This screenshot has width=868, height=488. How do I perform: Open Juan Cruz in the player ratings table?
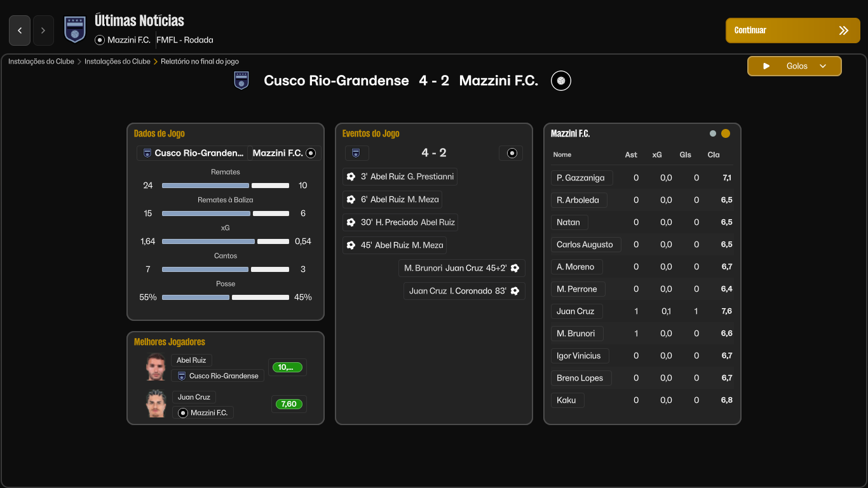coord(576,311)
